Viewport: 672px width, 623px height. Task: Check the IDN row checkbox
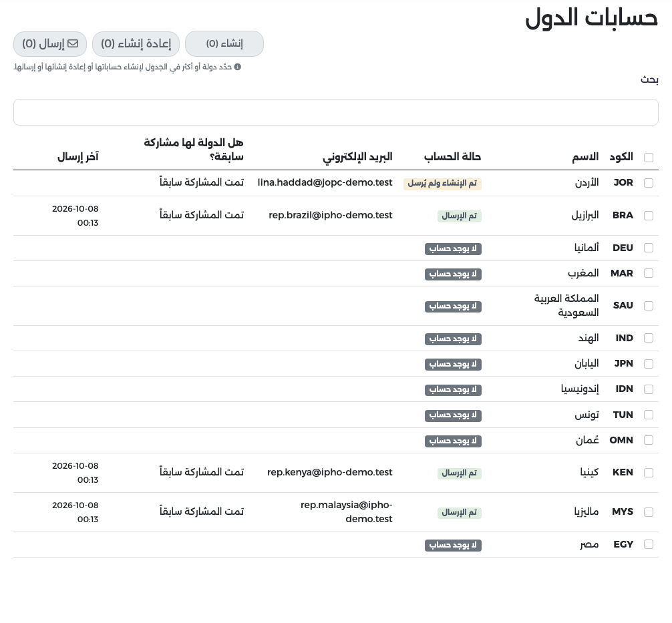click(649, 389)
